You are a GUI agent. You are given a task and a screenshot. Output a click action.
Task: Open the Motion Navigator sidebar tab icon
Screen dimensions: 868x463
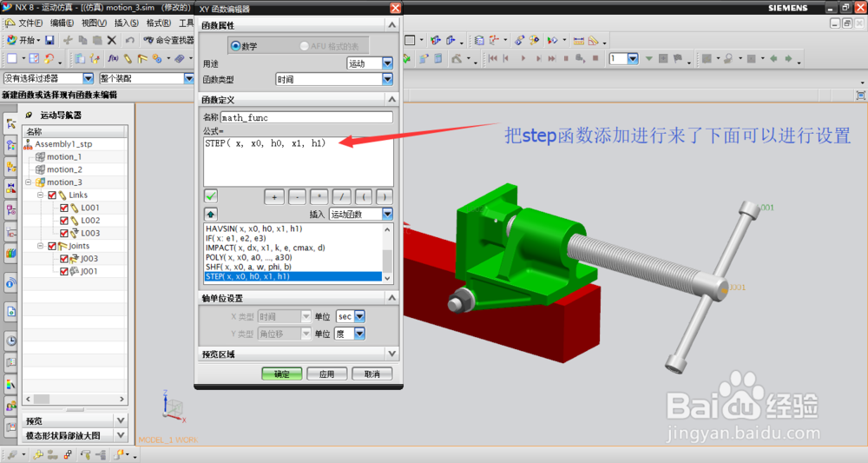click(10, 123)
